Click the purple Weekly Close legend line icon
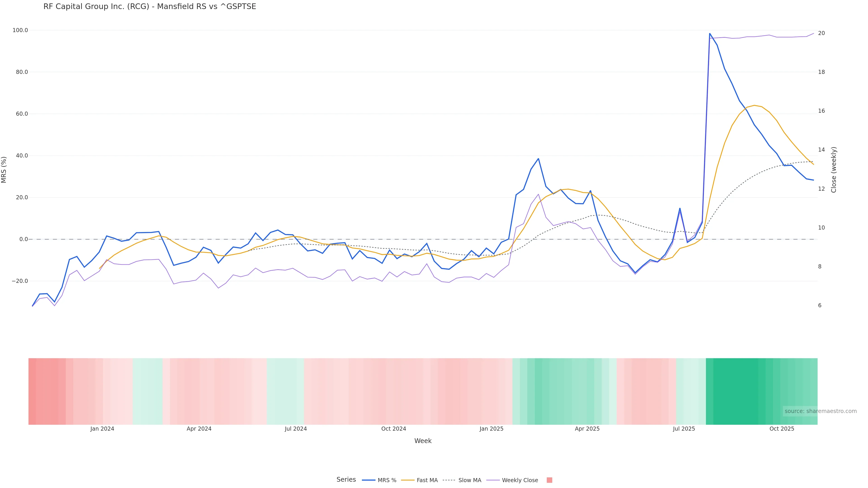This screenshot has width=868, height=488. point(493,480)
